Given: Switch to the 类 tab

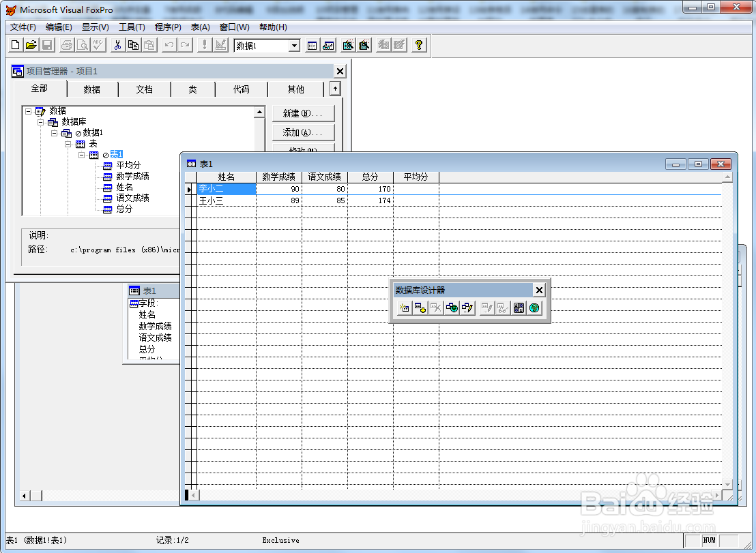Looking at the screenshot, I should (x=192, y=89).
